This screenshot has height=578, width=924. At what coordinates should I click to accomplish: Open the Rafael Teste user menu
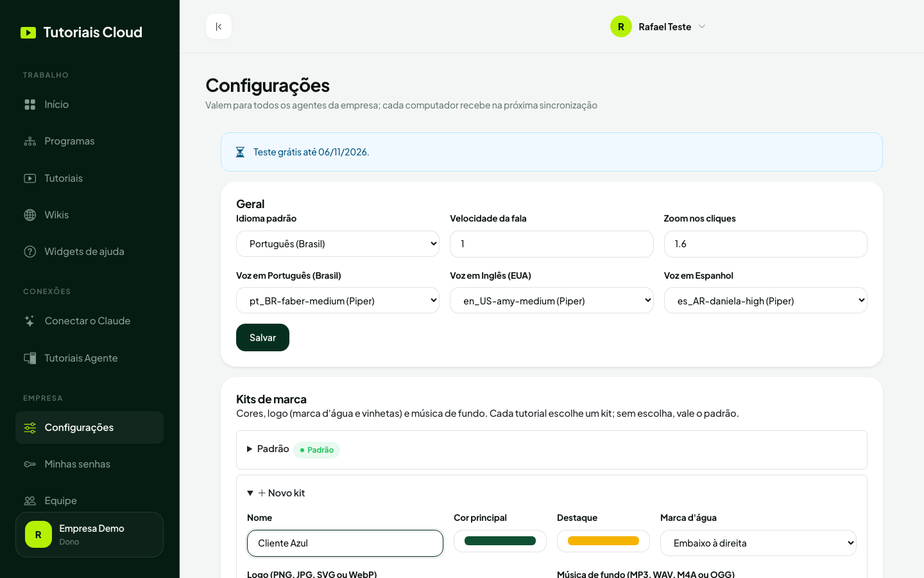[x=658, y=26]
